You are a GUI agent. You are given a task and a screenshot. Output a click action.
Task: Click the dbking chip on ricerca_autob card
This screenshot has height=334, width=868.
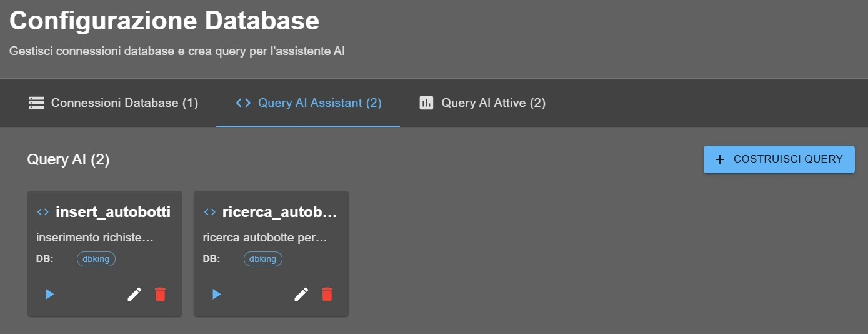[x=263, y=259]
